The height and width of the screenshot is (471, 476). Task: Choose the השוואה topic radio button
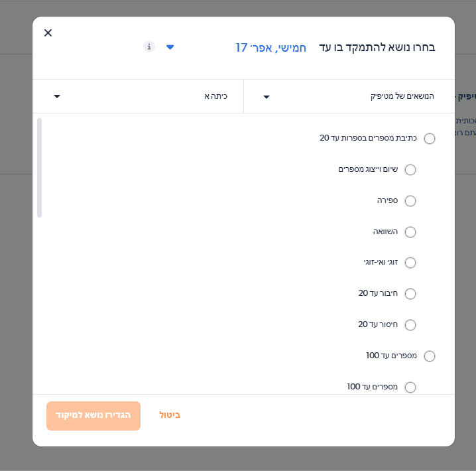pos(410,232)
